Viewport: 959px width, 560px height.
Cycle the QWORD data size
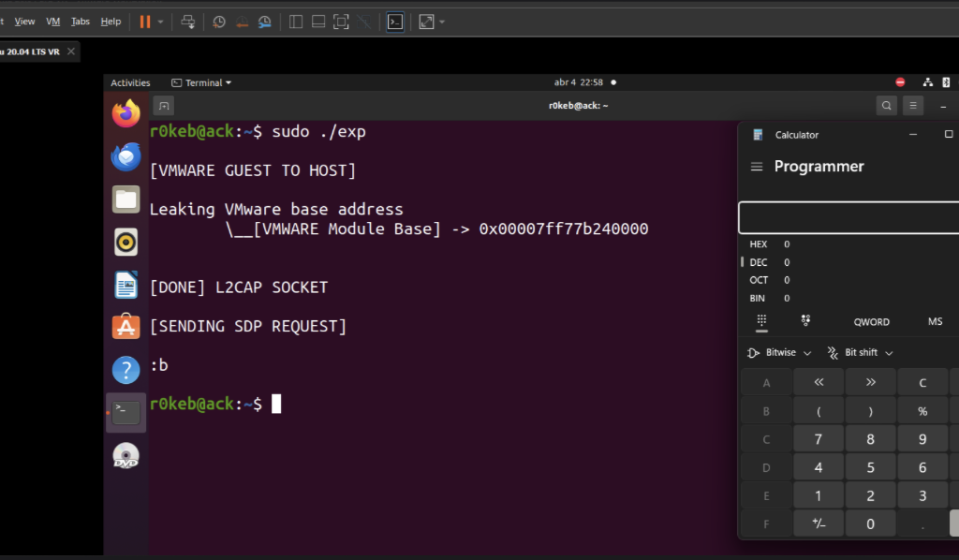872,321
